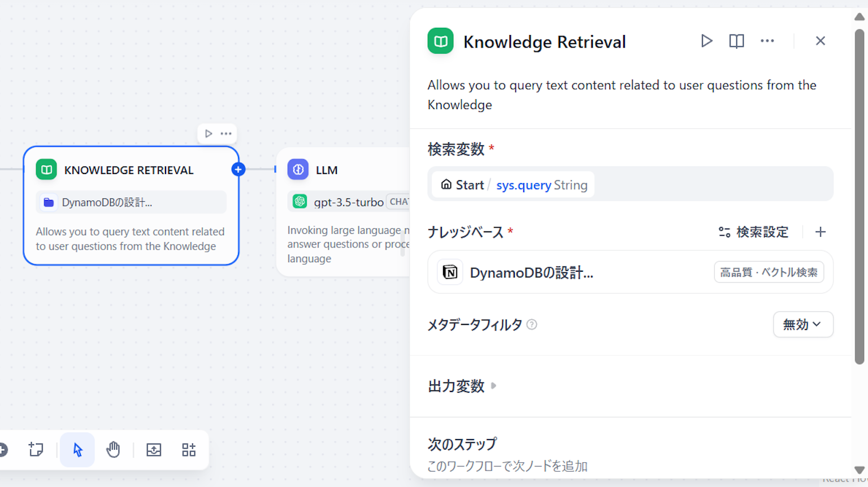Image resolution: width=868 pixels, height=487 pixels.
Task: Close the Knowledge Retrieval panel
Action: [x=821, y=41]
